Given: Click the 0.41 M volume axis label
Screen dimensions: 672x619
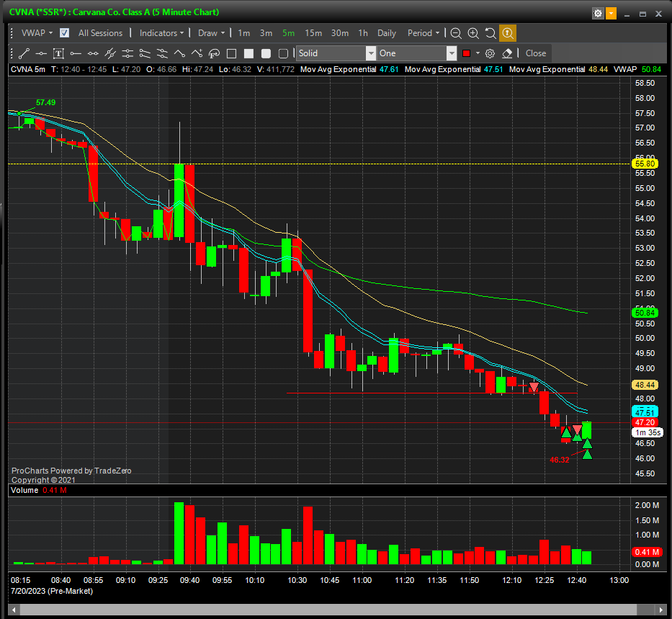Looking at the screenshot, I should tap(647, 552).
